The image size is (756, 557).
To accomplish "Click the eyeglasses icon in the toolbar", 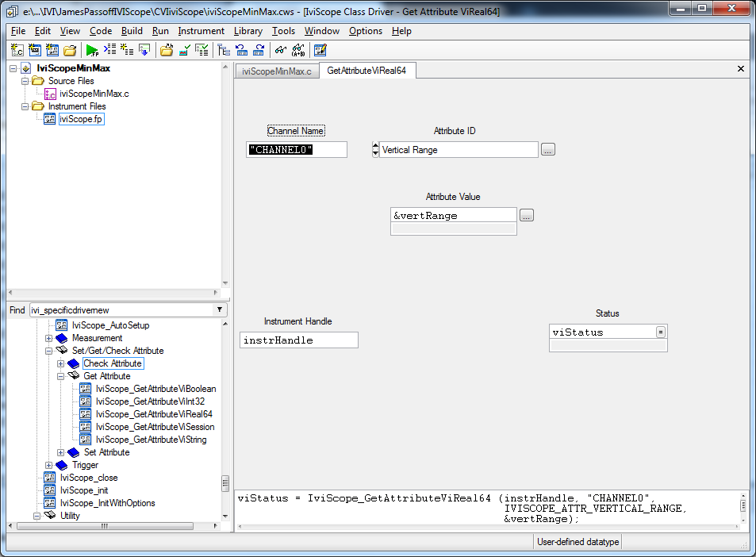I will pos(280,50).
